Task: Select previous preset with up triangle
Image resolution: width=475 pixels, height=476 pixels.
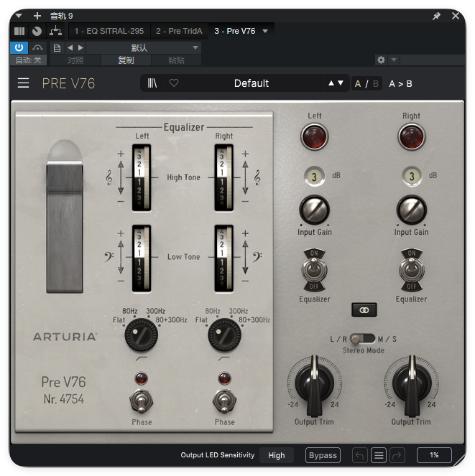Action: coord(331,83)
